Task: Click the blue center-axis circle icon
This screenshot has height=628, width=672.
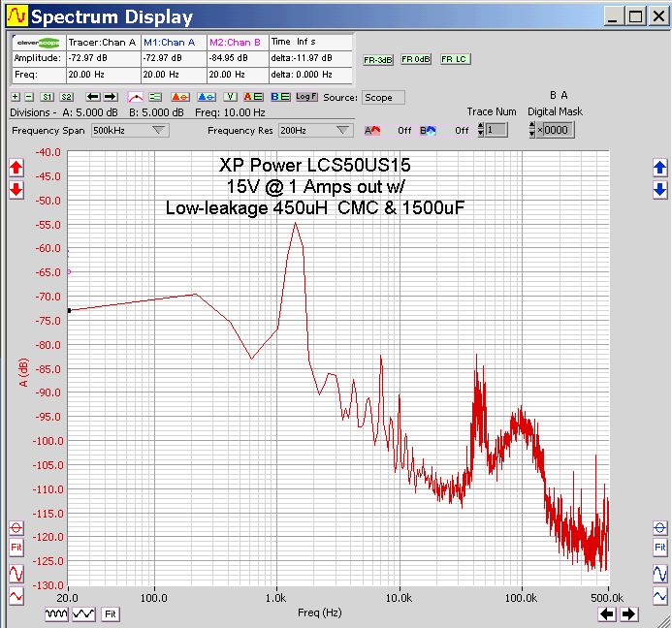Action: [x=660, y=528]
